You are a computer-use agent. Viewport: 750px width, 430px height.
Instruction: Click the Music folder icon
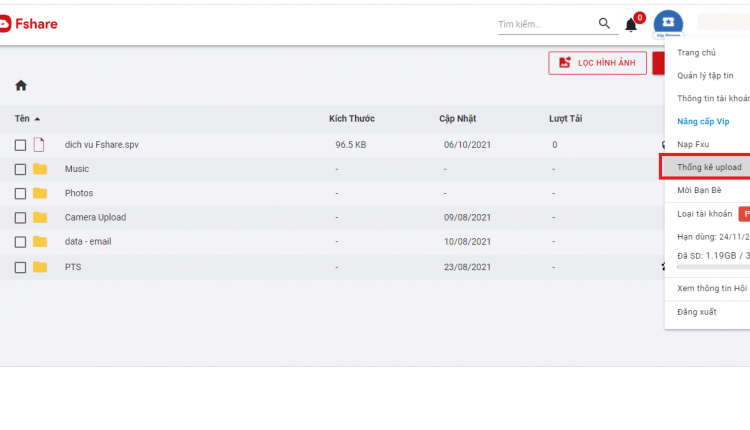pos(40,169)
